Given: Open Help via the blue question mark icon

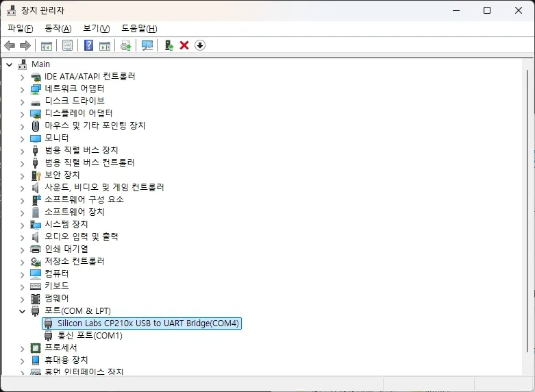Looking at the screenshot, I should click(x=89, y=45).
